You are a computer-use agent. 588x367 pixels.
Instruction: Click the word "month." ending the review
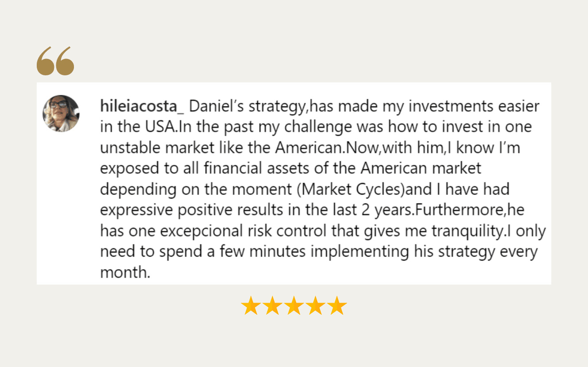pyautogui.click(x=125, y=272)
